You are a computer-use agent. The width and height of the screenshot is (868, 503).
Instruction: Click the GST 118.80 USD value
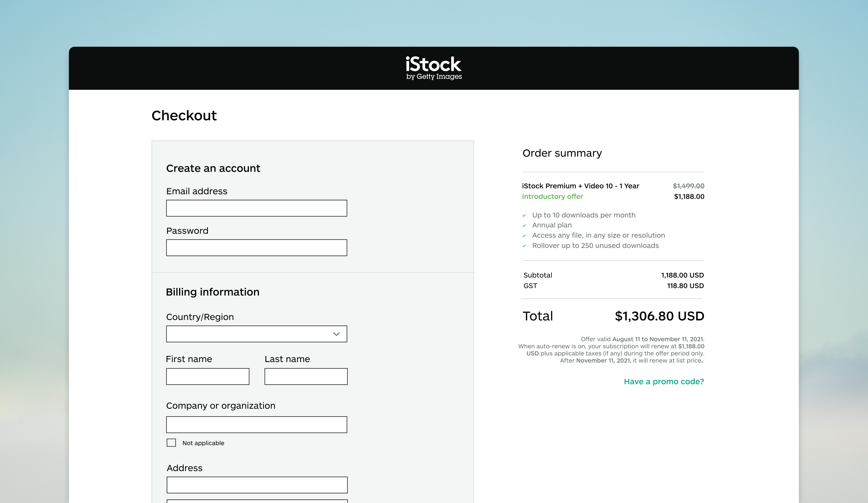coord(685,286)
